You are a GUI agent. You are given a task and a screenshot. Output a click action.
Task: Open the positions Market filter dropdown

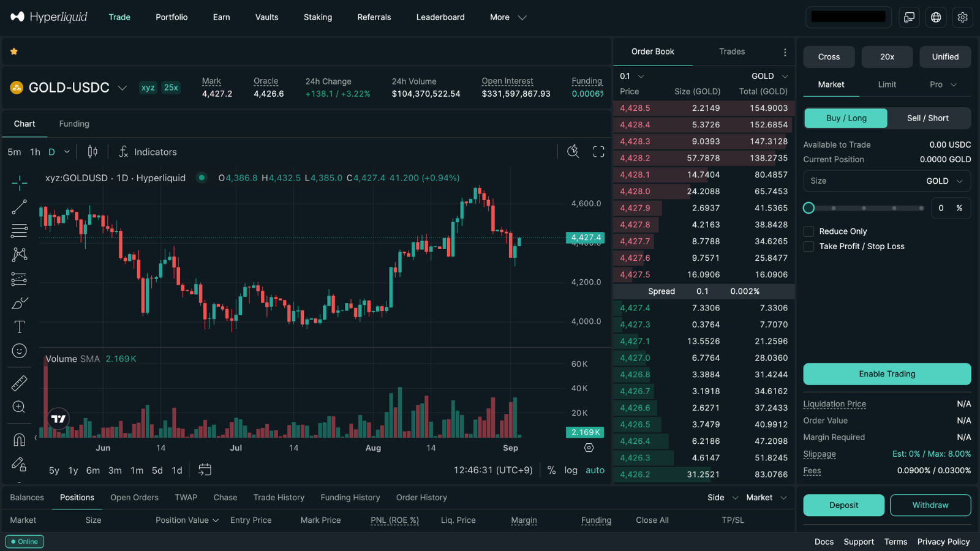766,498
